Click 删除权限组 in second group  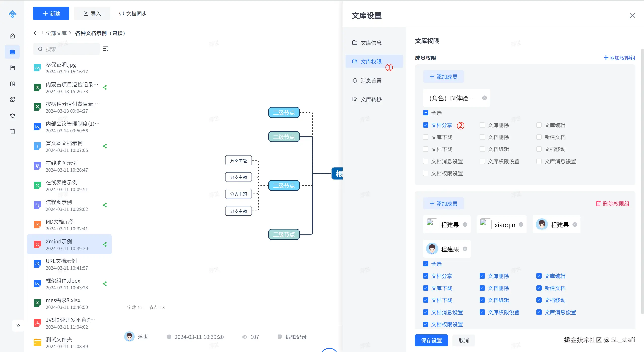coord(612,203)
